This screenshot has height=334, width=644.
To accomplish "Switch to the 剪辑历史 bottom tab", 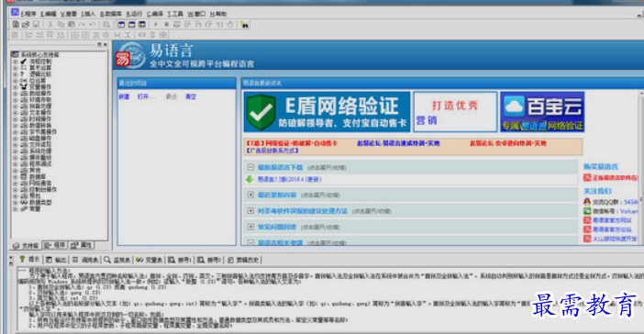I will pos(243,260).
